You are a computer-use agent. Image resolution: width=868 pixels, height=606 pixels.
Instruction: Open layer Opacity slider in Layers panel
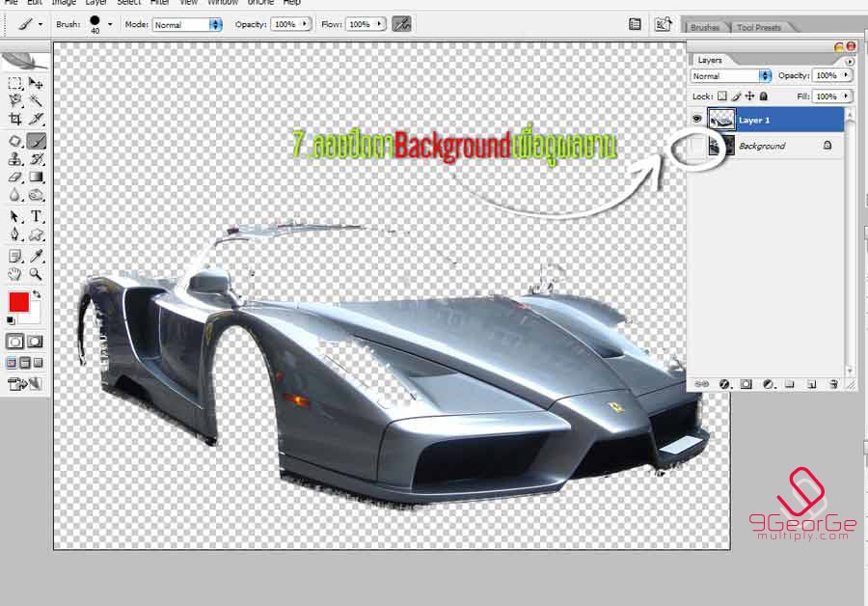point(846,74)
